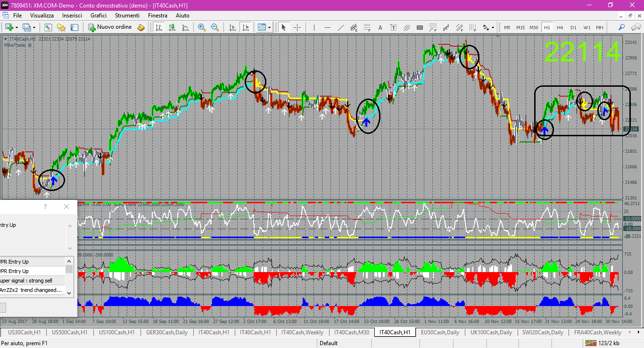The image size is (644, 348).
Task: Zoom out on the chart
Action: point(215,27)
